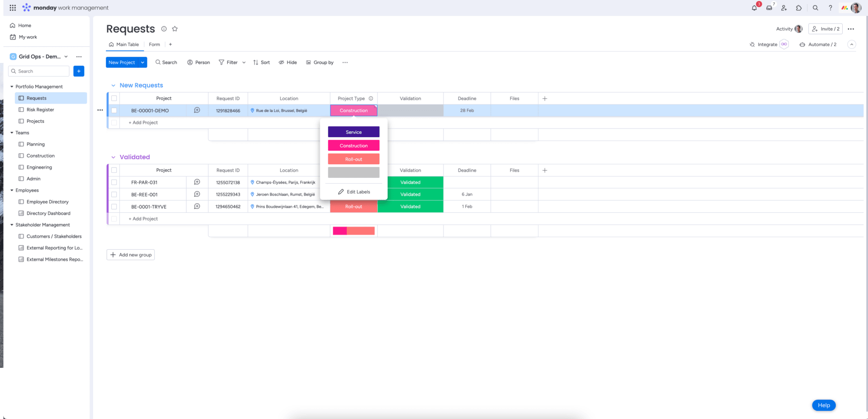
Task: Switch to the Form tab
Action: pyautogui.click(x=154, y=44)
